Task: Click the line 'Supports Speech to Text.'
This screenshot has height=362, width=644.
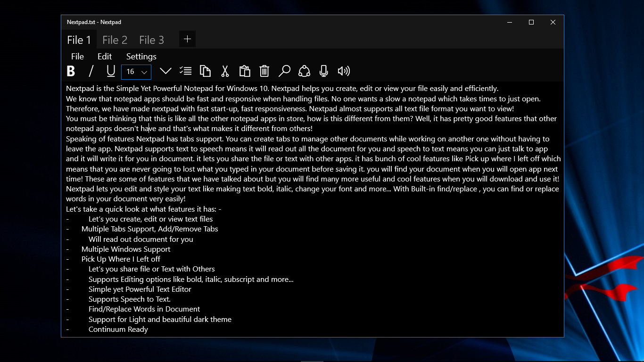Action: (130, 299)
